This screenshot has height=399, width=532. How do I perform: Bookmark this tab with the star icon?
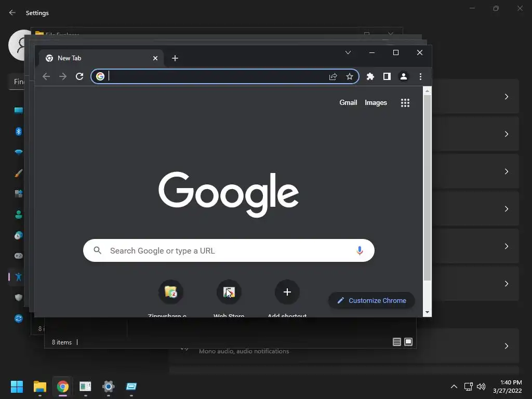350,77
